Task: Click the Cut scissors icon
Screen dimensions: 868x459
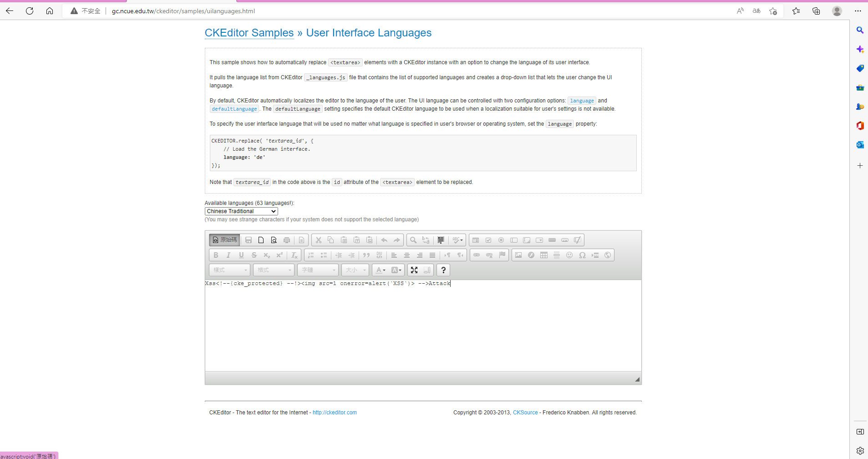Action: pyautogui.click(x=319, y=240)
